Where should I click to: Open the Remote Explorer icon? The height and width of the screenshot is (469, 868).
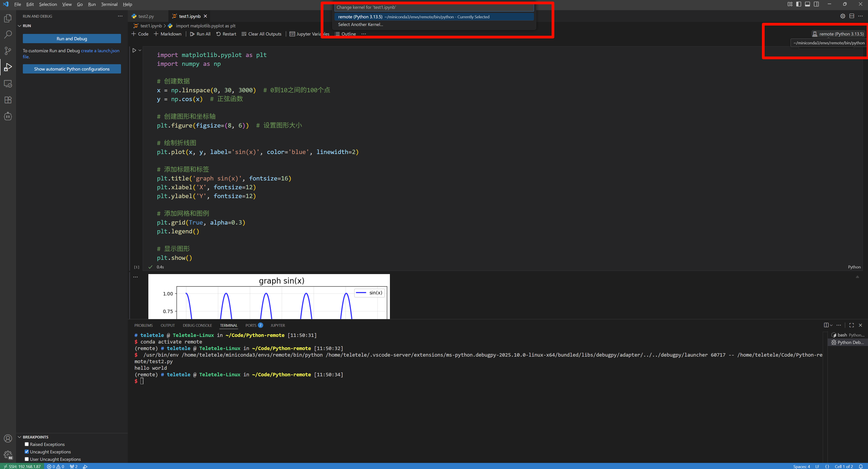pyautogui.click(x=8, y=84)
